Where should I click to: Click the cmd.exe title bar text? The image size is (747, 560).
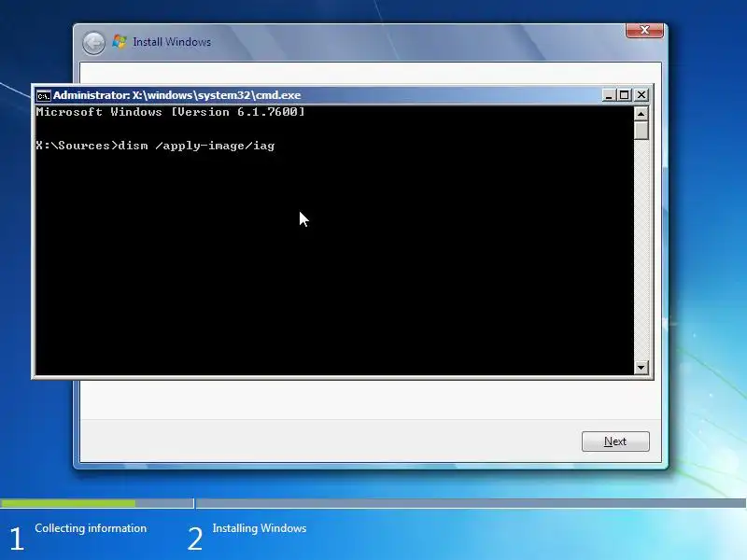(x=176, y=95)
